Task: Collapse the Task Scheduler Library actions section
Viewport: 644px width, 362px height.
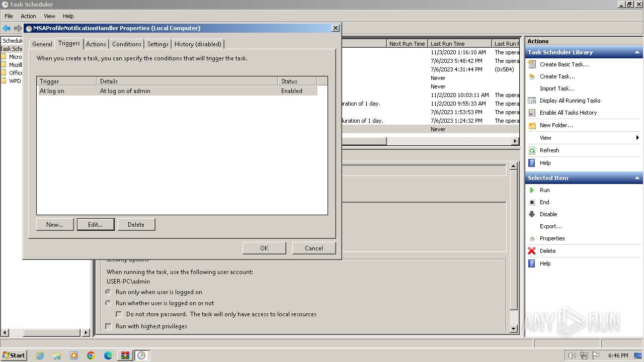Action: tap(637, 52)
